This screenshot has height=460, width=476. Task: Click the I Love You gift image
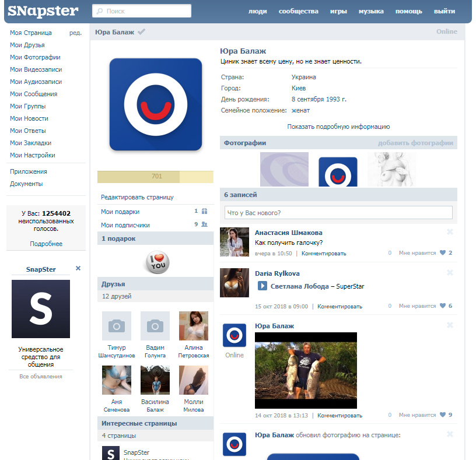[x=156, y=261]
